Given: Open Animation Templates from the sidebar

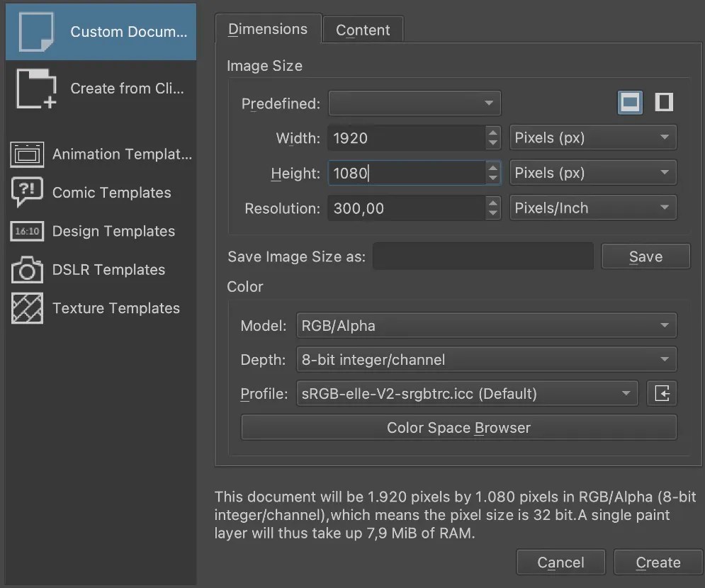Looking at the screenshot, I should click(26, 154).
